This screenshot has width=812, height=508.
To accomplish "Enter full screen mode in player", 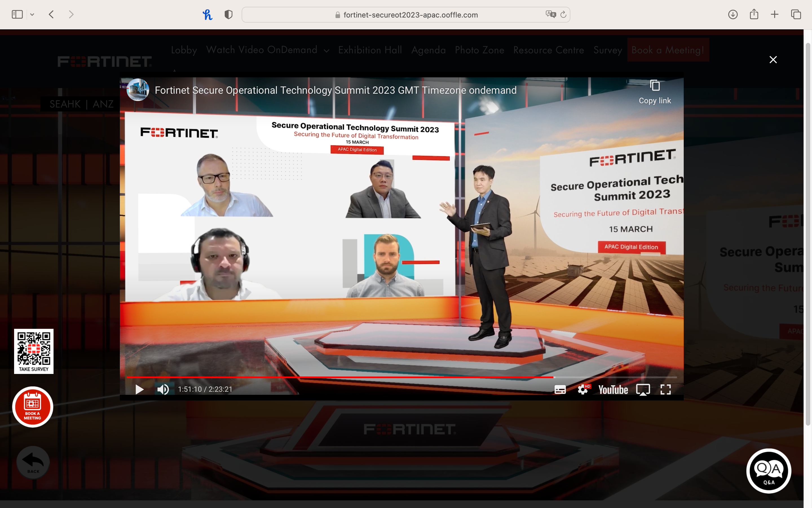I will tap(665, 389).
